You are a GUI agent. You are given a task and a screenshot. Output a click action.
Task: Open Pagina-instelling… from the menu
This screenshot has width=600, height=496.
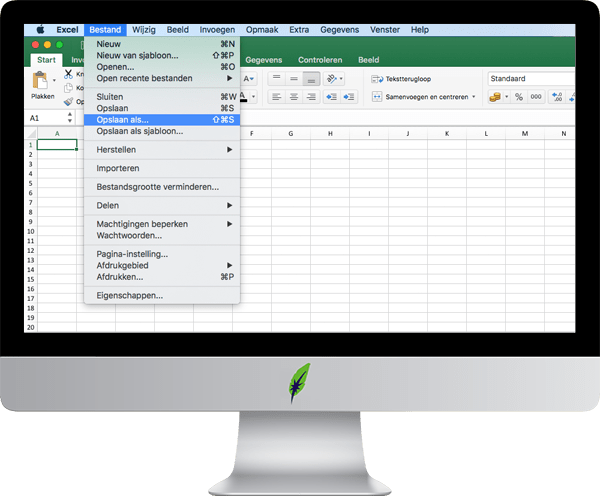(162, 254)
